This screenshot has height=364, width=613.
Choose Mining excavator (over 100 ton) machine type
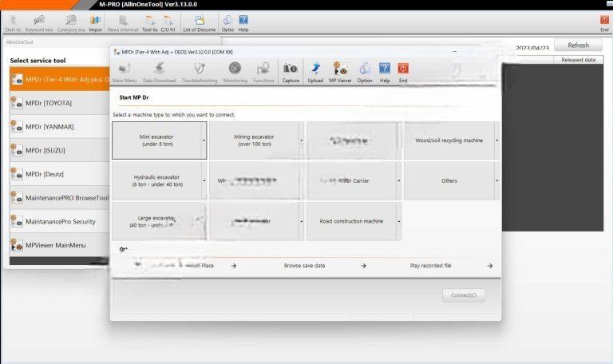click(254, 140)
